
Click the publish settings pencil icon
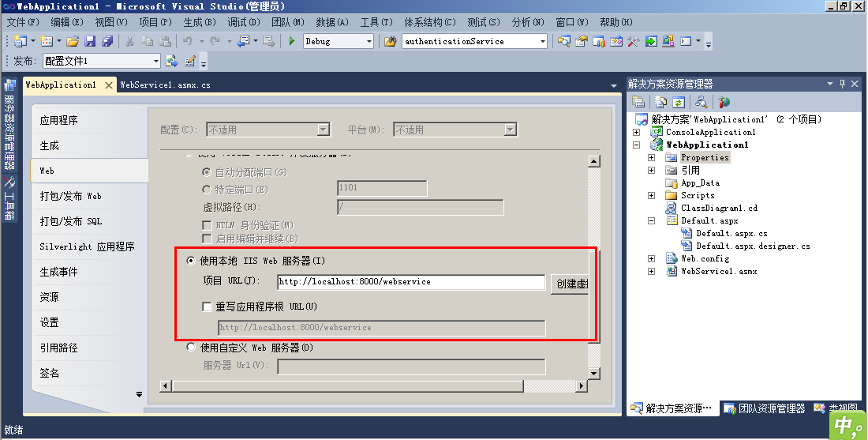(190, 61)
